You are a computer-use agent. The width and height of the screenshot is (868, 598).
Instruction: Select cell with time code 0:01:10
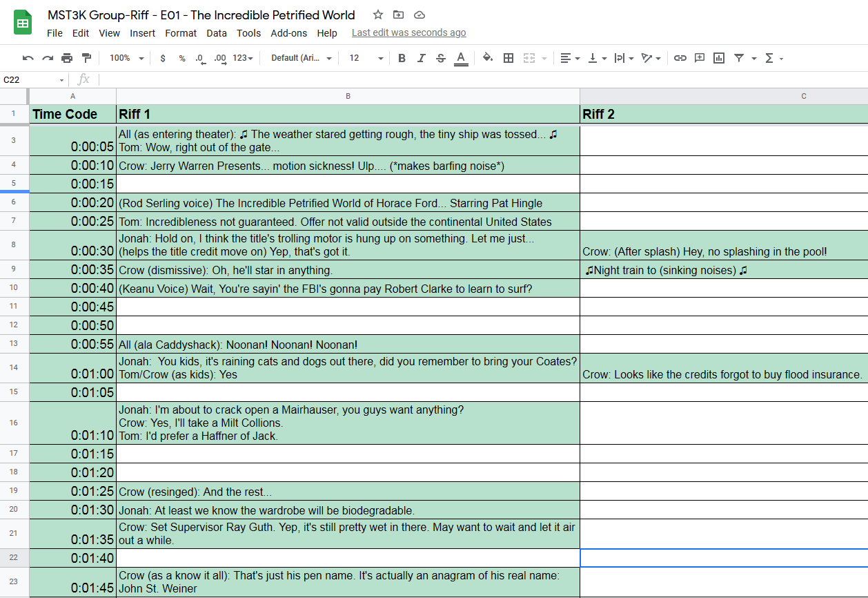point(73,423)
